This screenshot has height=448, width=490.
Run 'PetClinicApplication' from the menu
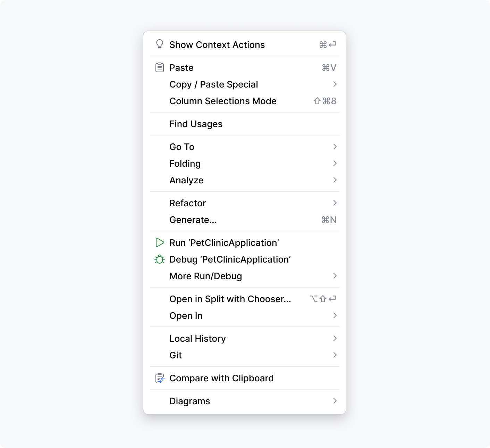(224, 243)
